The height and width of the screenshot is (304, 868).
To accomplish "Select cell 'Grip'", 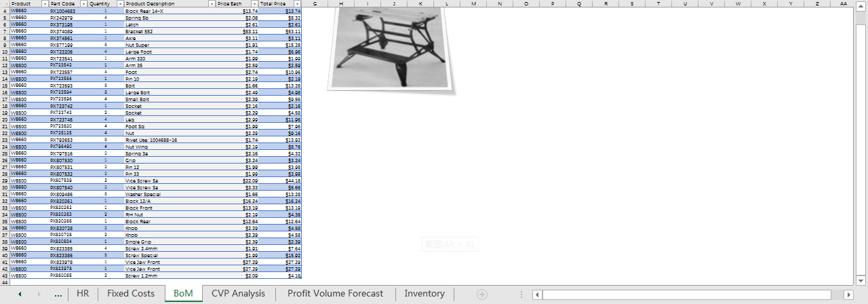I will coord(170,160).
